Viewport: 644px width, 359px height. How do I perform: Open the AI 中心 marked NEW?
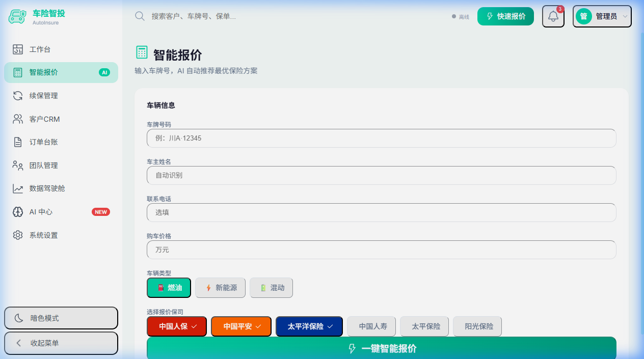(41, 212)
